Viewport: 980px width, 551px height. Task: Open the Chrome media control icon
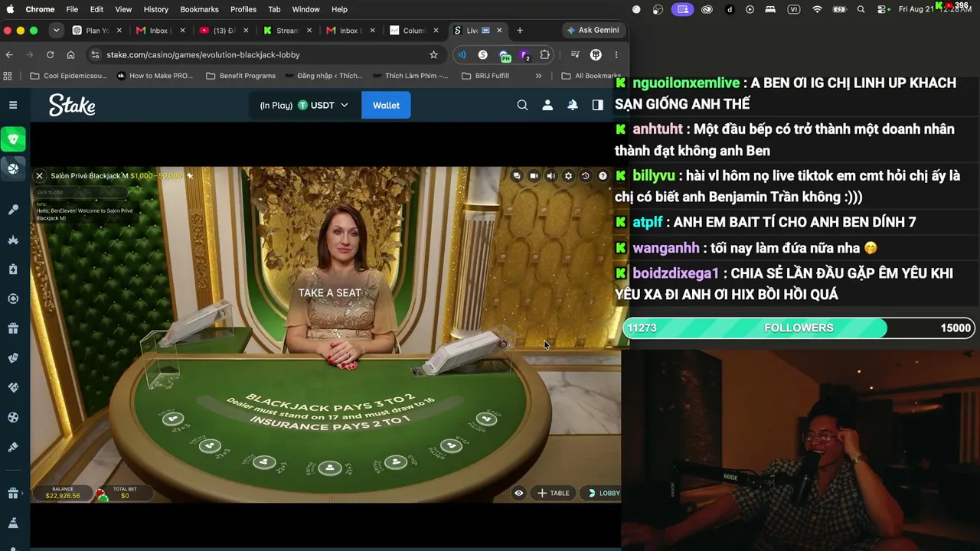pos(575,55)
